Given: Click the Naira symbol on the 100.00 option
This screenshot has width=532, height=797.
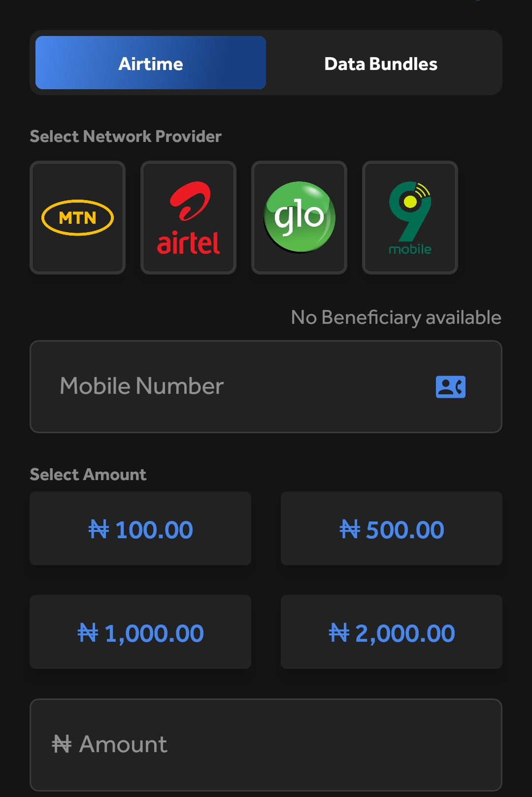Looking at the screenshot, I should [99, 530].
